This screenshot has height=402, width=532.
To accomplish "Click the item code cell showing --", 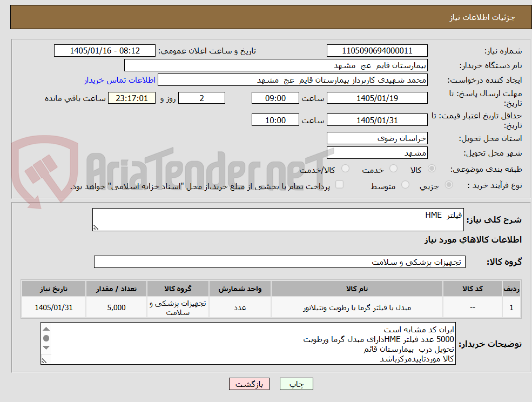I will click(x=472, y=307).
